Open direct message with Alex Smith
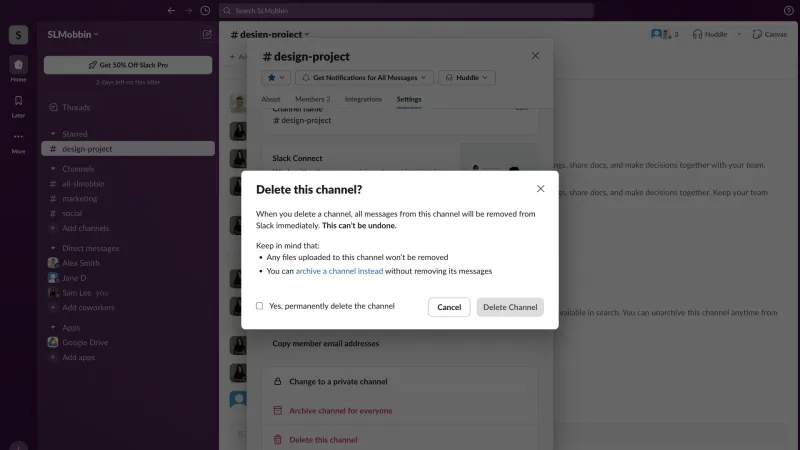Screen dimensions: 800x450 pos(81,263)
